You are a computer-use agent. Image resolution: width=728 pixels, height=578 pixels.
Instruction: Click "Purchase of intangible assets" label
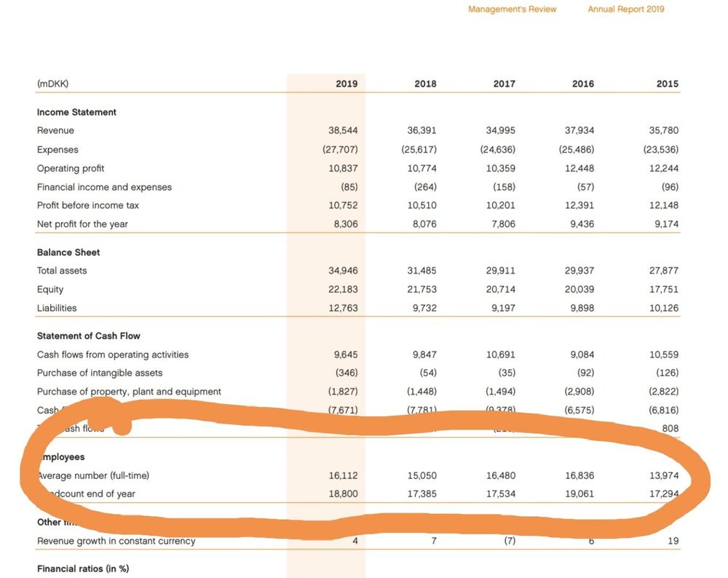pos(100,373)
